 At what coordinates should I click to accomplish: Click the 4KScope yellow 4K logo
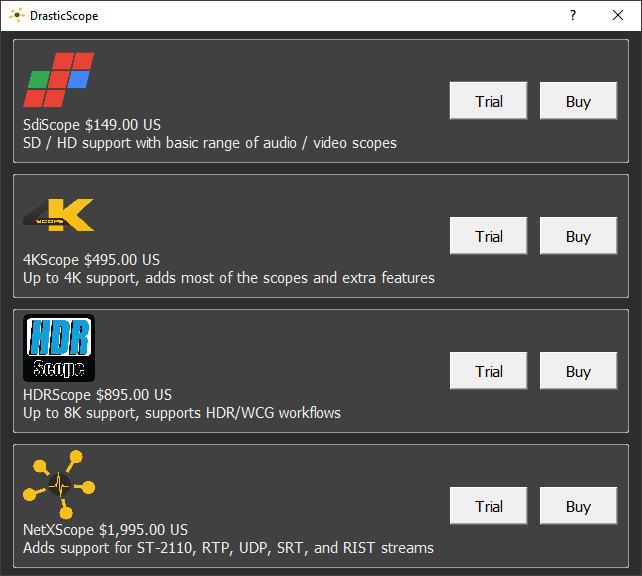point(59,215)
